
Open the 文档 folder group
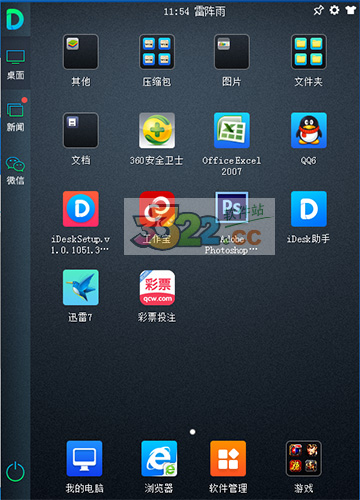click(x=81, y=130)
